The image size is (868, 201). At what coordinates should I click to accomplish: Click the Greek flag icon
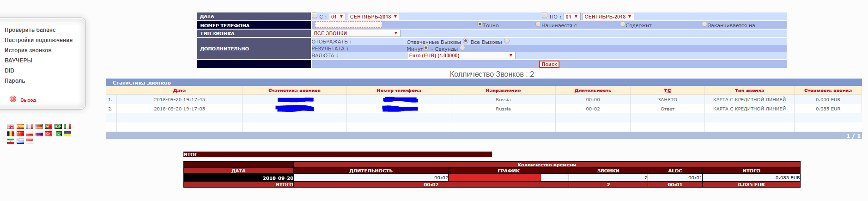tap(20, 141)
